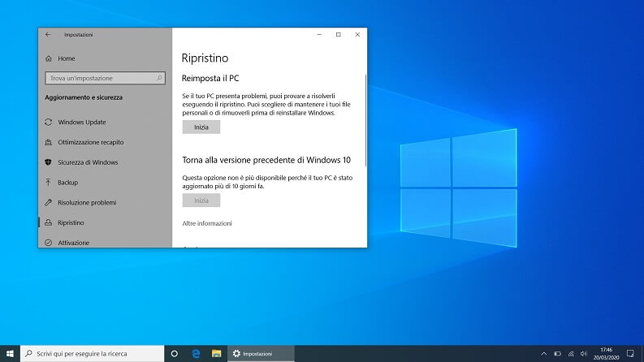Click 'Torna alla versione precedente di Windows 10' heading
Viewport: 644px width, 362px height.
[x=266, y=160]
